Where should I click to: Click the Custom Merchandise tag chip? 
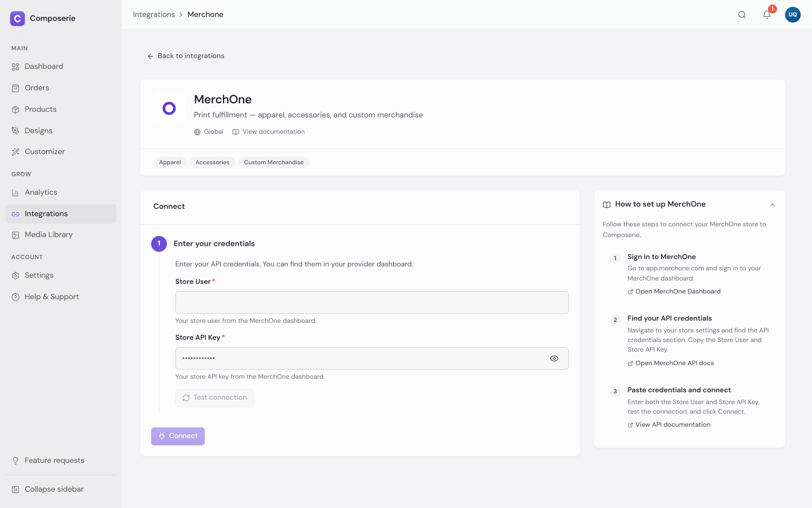coord(274,162)
